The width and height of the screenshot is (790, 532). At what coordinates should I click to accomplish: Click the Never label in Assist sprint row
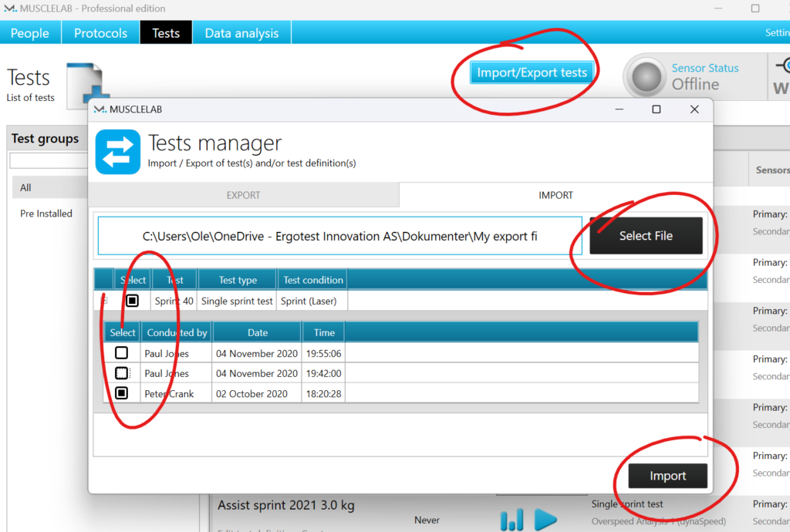(x=427, y=520)
